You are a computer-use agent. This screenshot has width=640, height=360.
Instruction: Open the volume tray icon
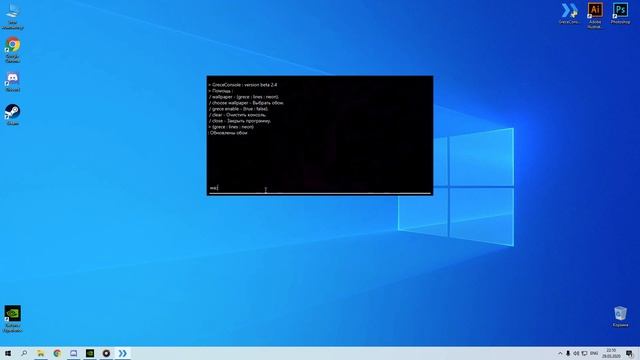576,353
